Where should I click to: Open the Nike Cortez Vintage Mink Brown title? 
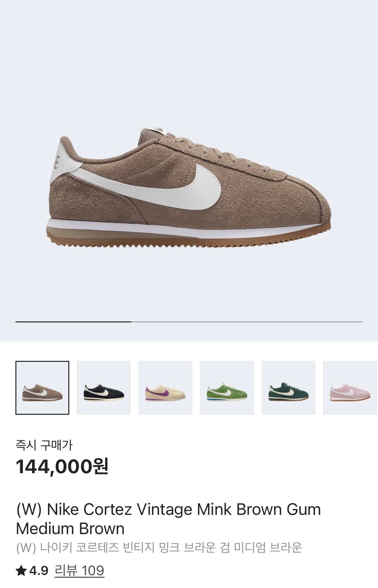[168, 519]
